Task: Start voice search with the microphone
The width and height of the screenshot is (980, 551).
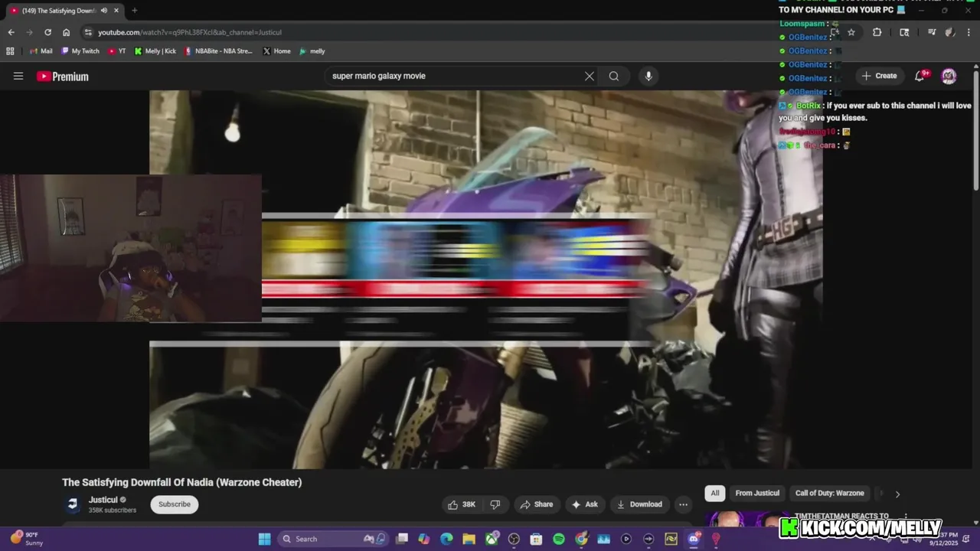Action: click(x=648, y=76)
